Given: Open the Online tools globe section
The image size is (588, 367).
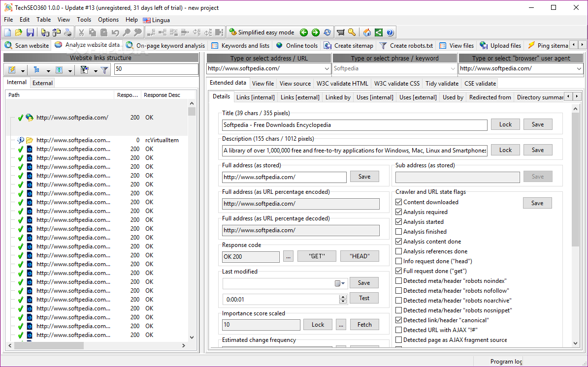Looking at the screenshot, I should pyautogui.click(x=296, y=45).
